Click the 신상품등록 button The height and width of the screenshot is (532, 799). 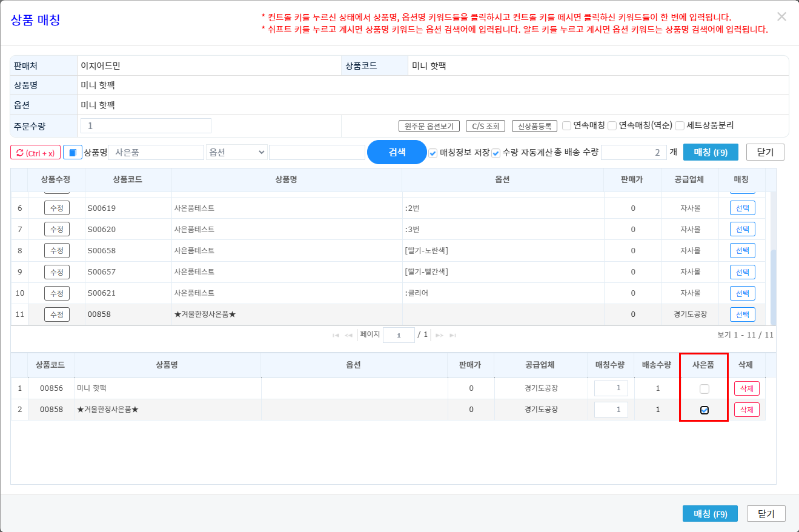534,126
